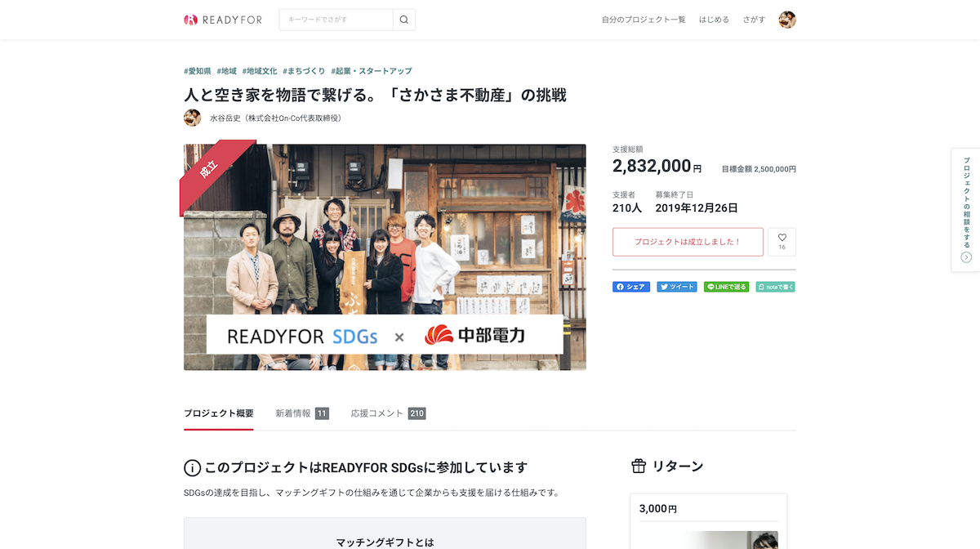Select the #愛知県 tag
Screen dimensions: 980x549
point(198,71)
